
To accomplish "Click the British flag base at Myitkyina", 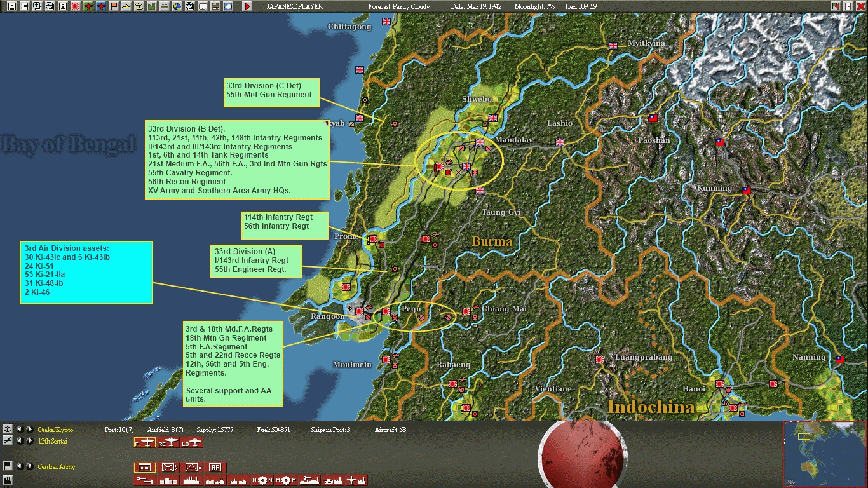I will coord(613,46).
